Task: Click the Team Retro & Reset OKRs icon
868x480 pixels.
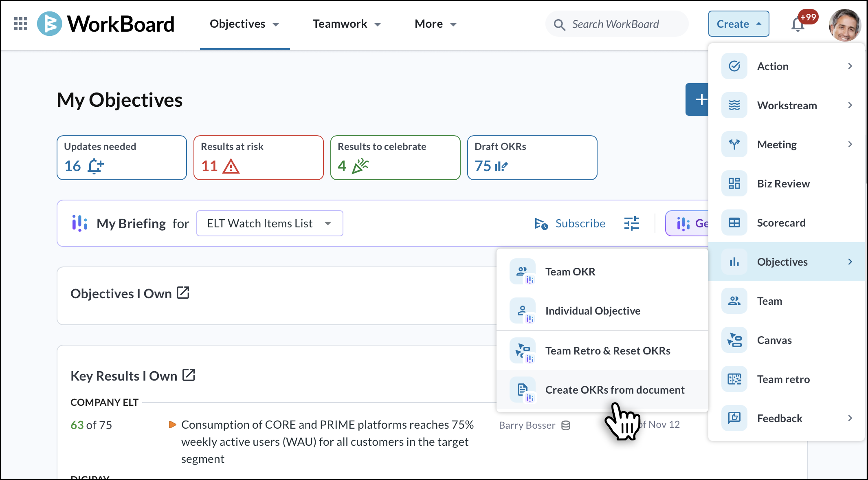Action: pos(523,350)
